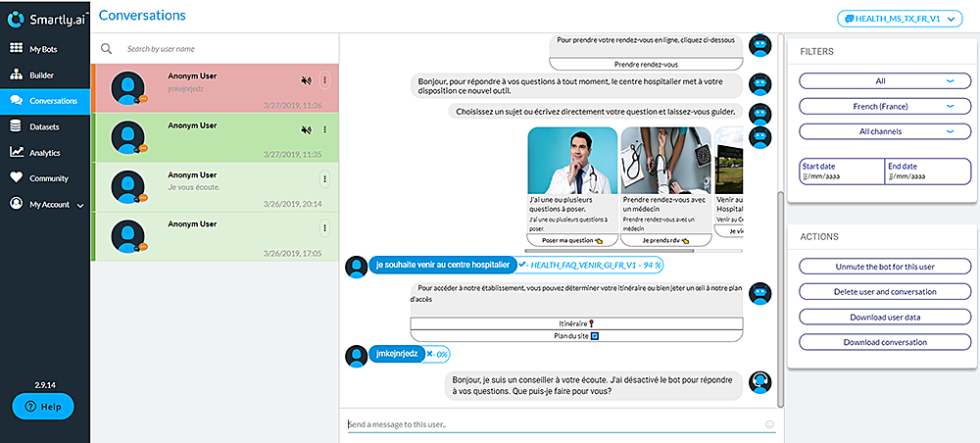
Task: Click the Analytics chart icon
Action: tap(16, 152)
